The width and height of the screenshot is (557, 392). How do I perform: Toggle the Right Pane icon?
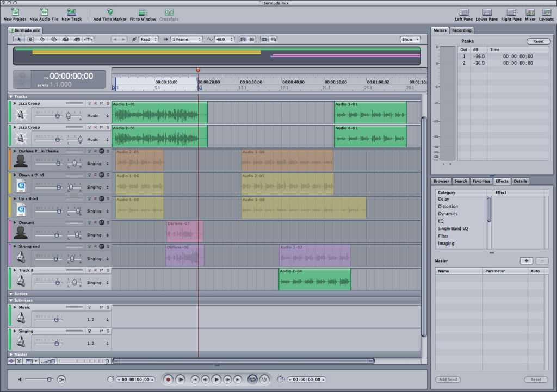pos(511,12)
